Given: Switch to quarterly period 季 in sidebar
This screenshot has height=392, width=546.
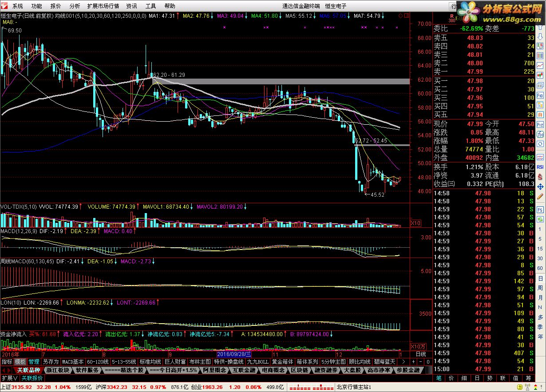Looking at the screenshot, I should pyautogui.click(x=540, y=327).
